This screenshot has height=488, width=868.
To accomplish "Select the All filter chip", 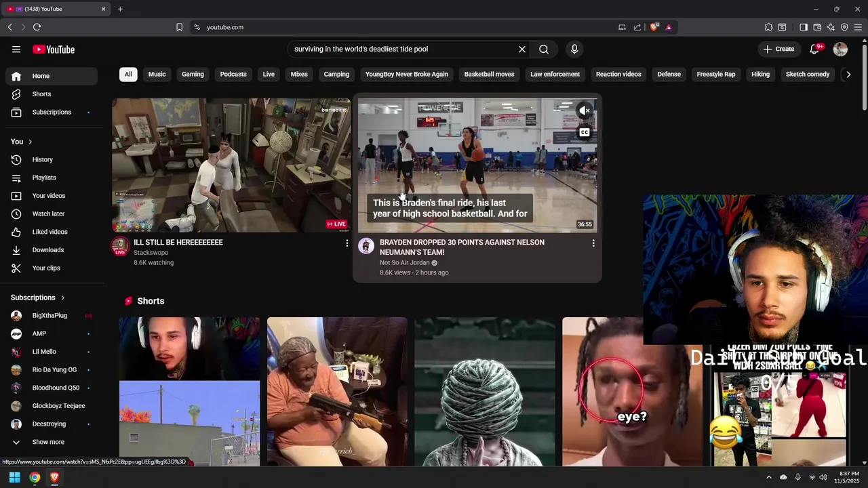I will point(128,75).
